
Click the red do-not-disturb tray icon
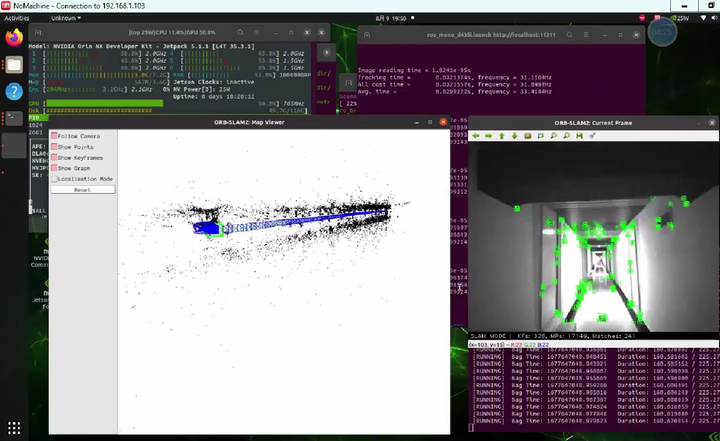tap(642, 18)
